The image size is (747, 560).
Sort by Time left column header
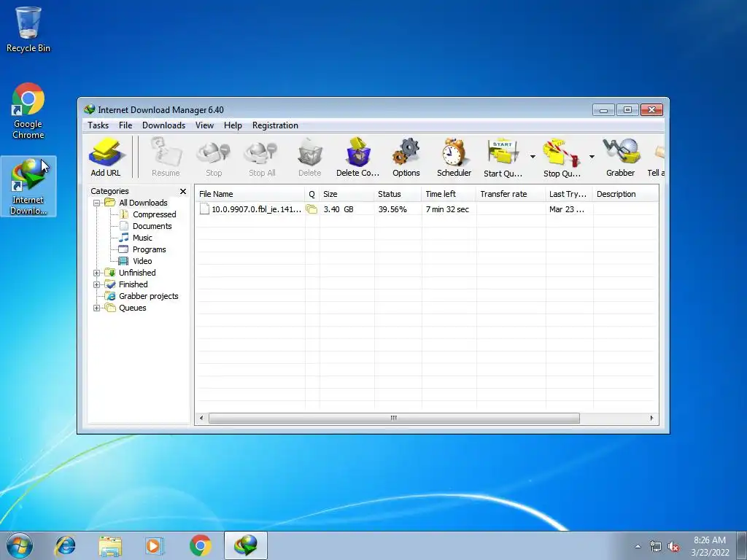[x=449, y=194]
